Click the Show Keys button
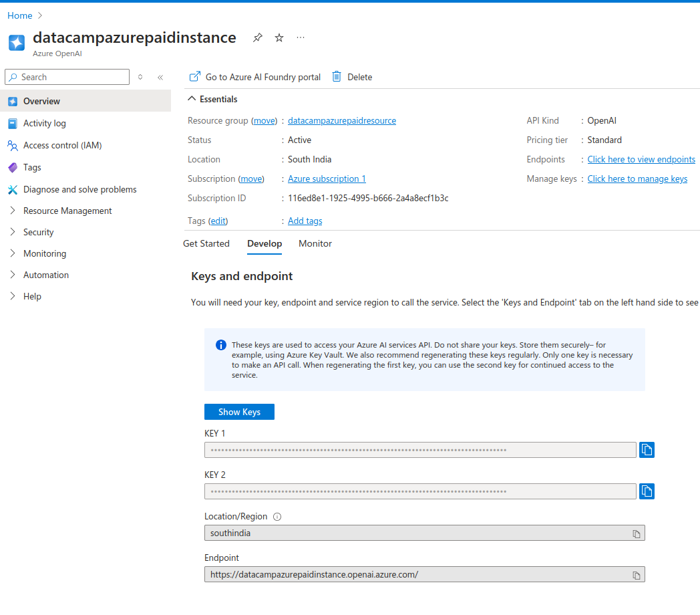700x615 pixels. [239, 412]
